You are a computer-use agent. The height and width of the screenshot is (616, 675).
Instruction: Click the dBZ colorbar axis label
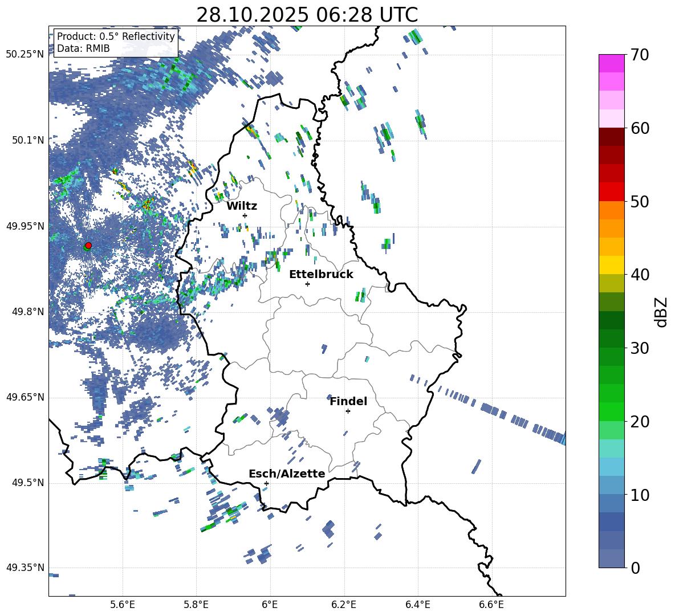(661, 312)
